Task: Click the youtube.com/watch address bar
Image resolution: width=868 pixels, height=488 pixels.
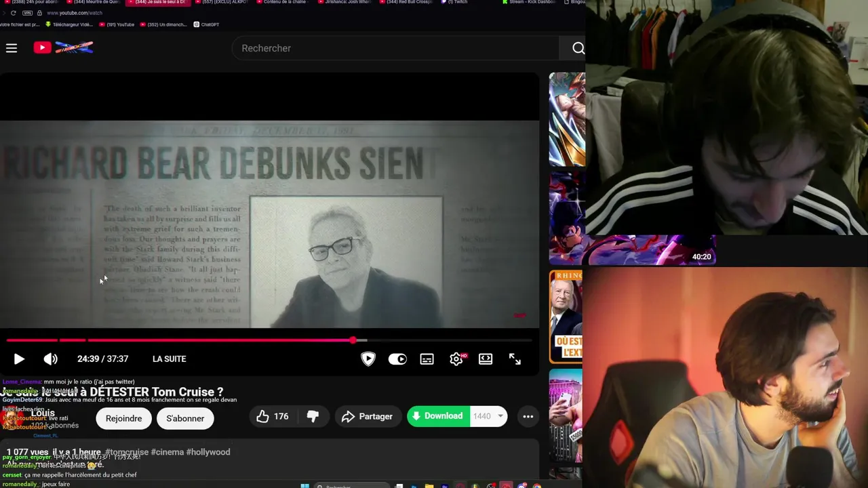Action: [75, 13]
